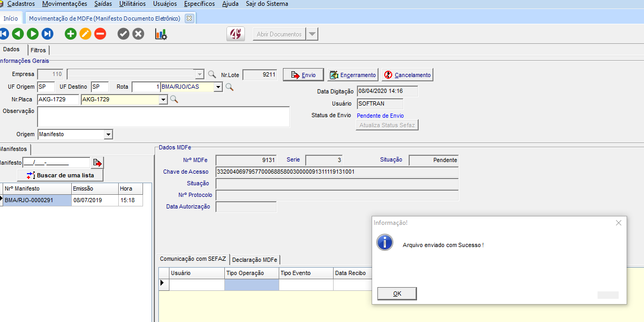This screenshot has width=644, height=322.
Task: Click Buscar de uma lista button
Action: pos(60,175)
